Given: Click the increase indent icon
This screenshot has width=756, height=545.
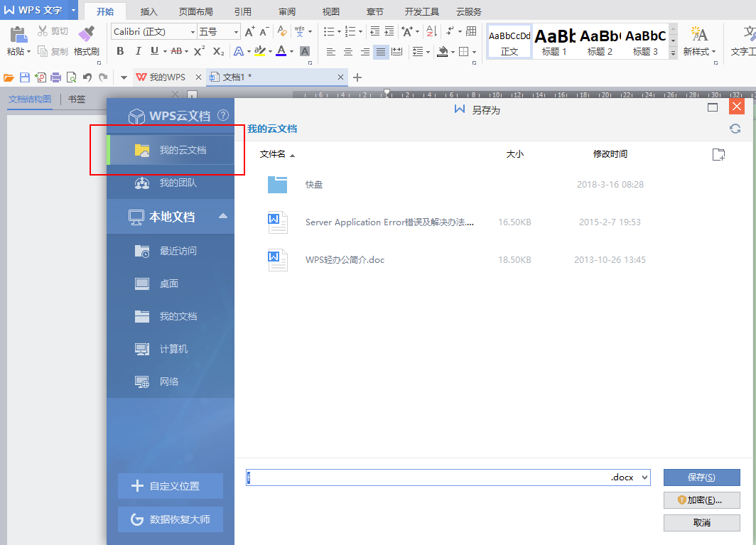Looking at the screenshot, I should (389, 31).
